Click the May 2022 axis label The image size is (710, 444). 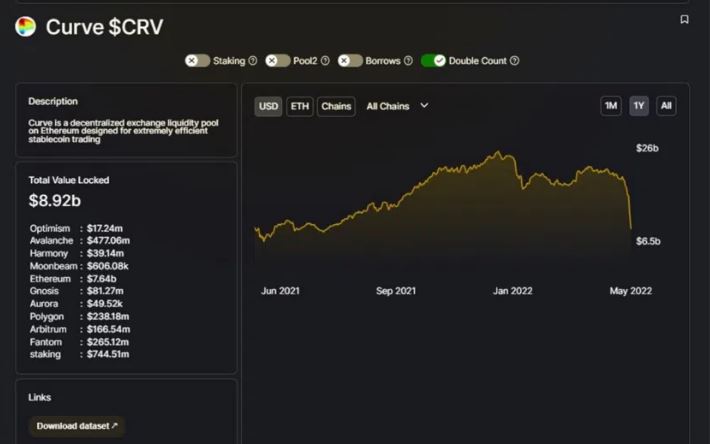click(631, 291)
